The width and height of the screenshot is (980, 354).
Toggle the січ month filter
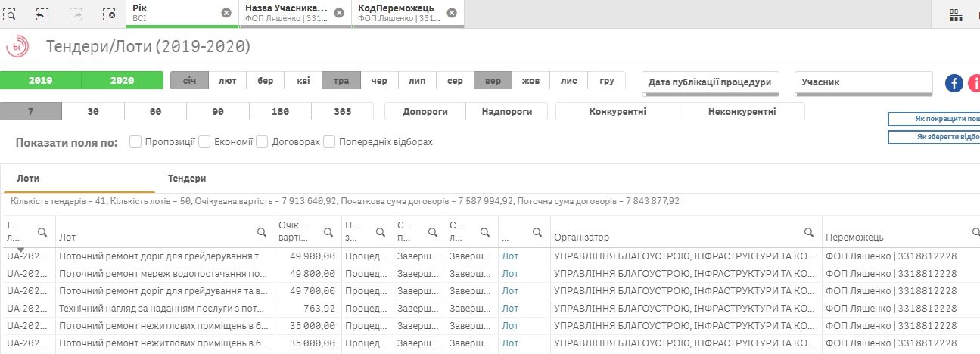point(189,81)
